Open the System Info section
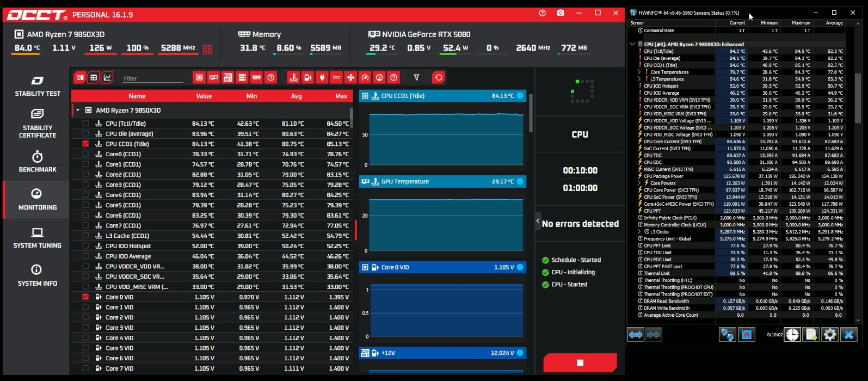This screenshot has width=868, height=381. pyautogui.click(x=37, y=276)
